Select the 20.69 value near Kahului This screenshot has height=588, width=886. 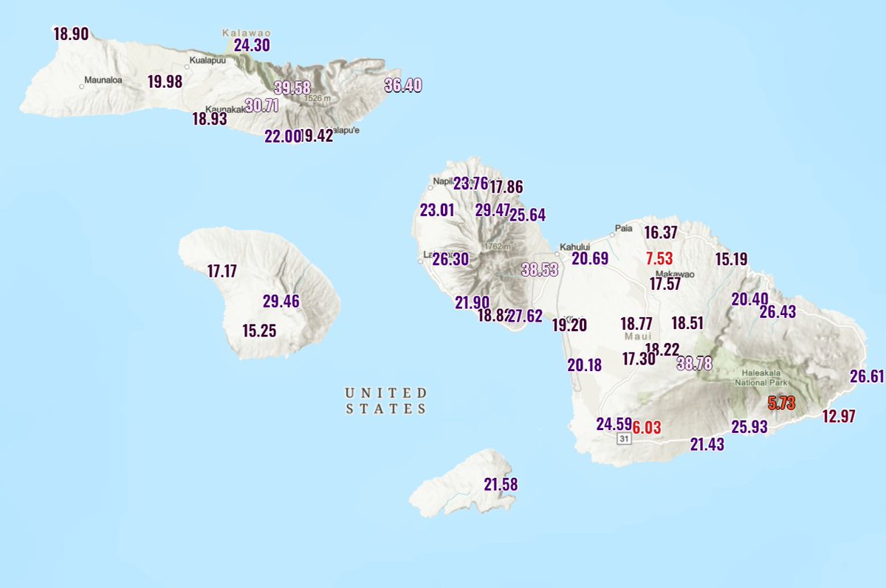click(x=590, y=258)
